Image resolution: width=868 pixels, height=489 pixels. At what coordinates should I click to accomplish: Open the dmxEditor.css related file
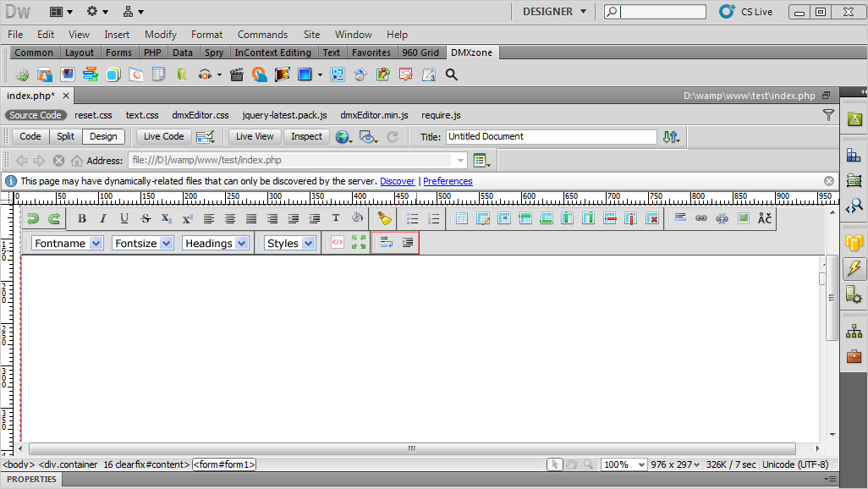coord(201,115)
